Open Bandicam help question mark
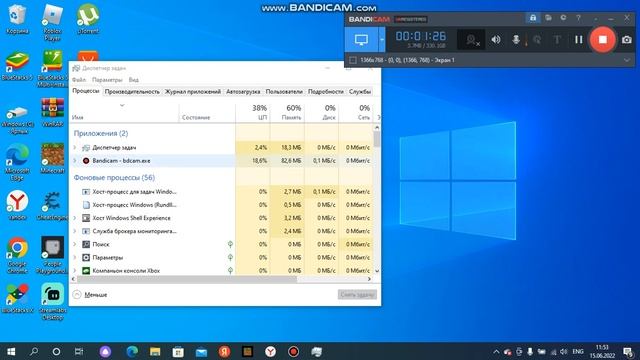 (578, 18)
